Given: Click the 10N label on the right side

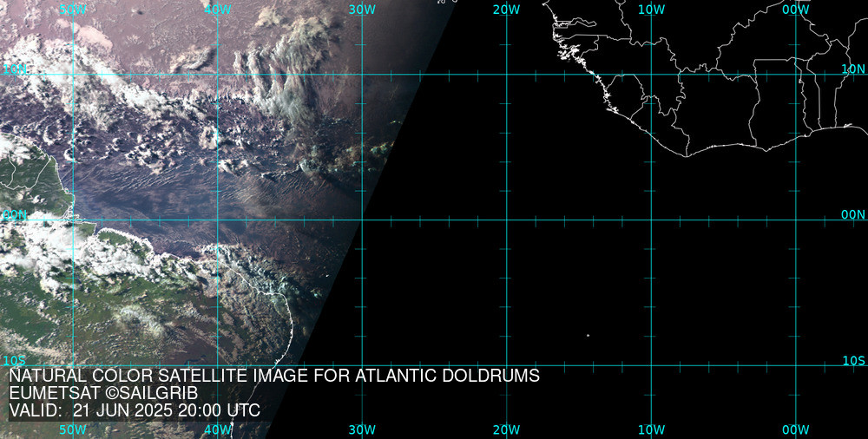Looking at the screenshot, I should (853, 69).
